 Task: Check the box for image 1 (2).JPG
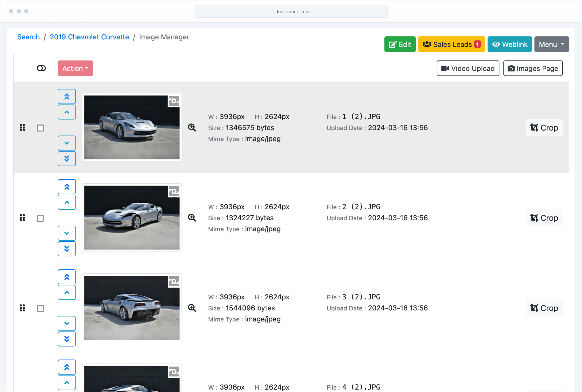40,128
